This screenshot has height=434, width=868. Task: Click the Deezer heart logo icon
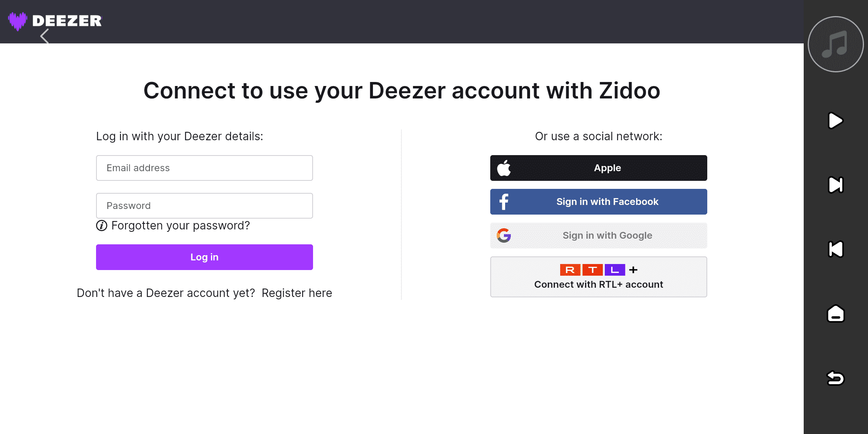18,21
